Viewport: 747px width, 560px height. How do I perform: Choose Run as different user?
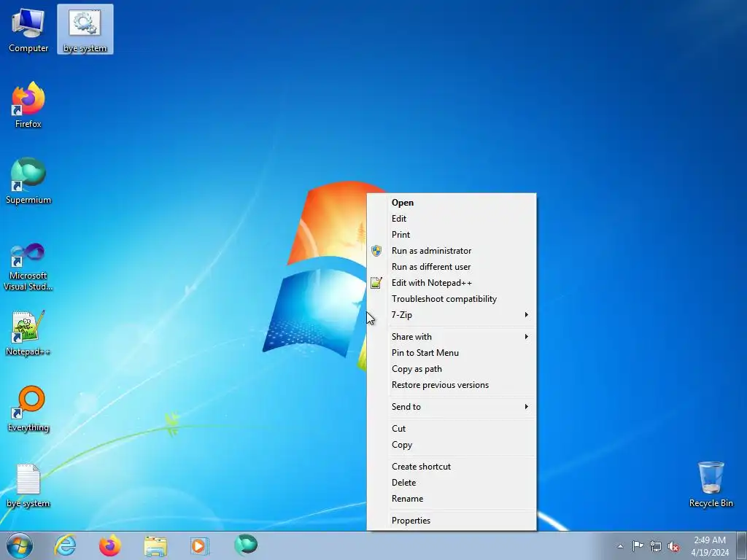point(451,267)
